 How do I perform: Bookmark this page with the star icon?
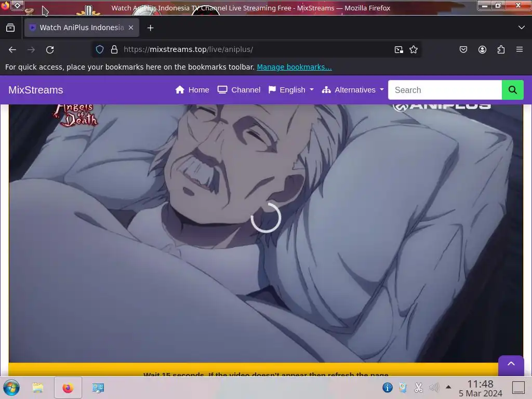[x=413, y=49]
